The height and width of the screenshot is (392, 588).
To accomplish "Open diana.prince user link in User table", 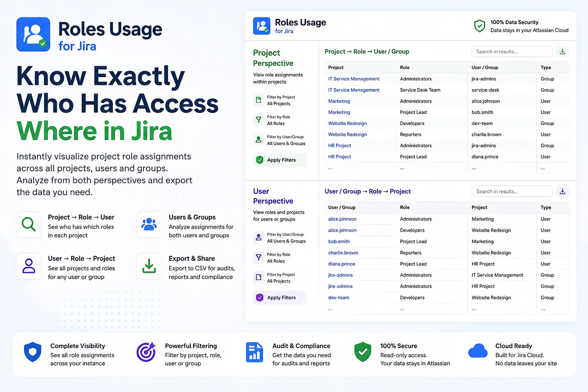I will click(341, 264).
